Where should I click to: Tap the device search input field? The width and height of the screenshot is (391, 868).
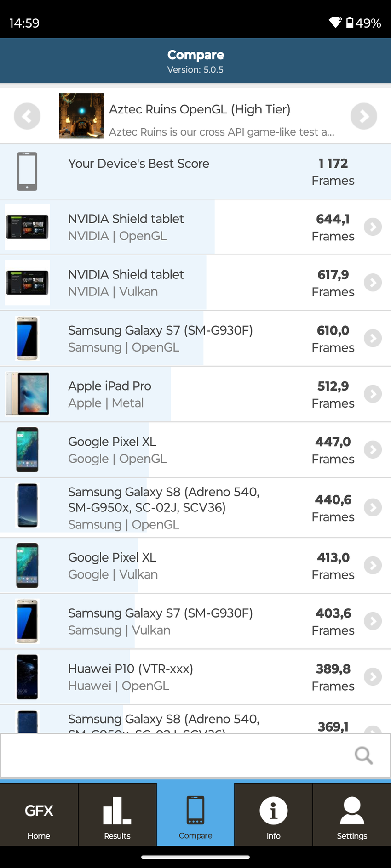click(175, 755)
